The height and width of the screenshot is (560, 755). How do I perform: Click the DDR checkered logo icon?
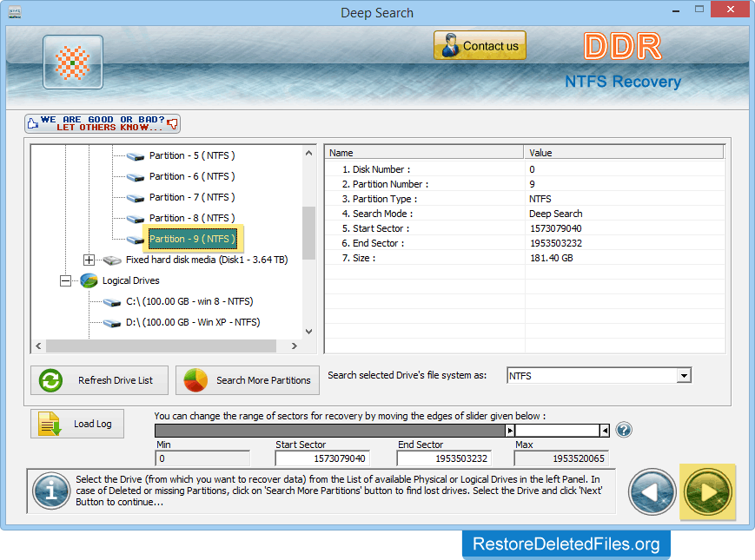pyautogui.click(x=73, y=62)
